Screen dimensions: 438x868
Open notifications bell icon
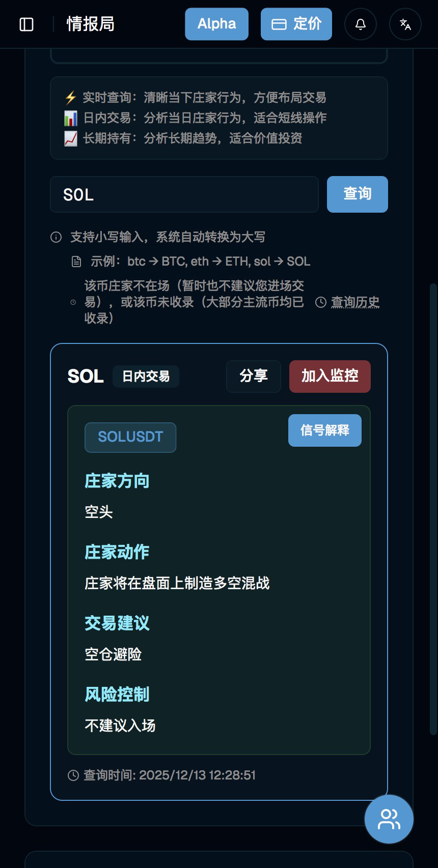point(361,24)
